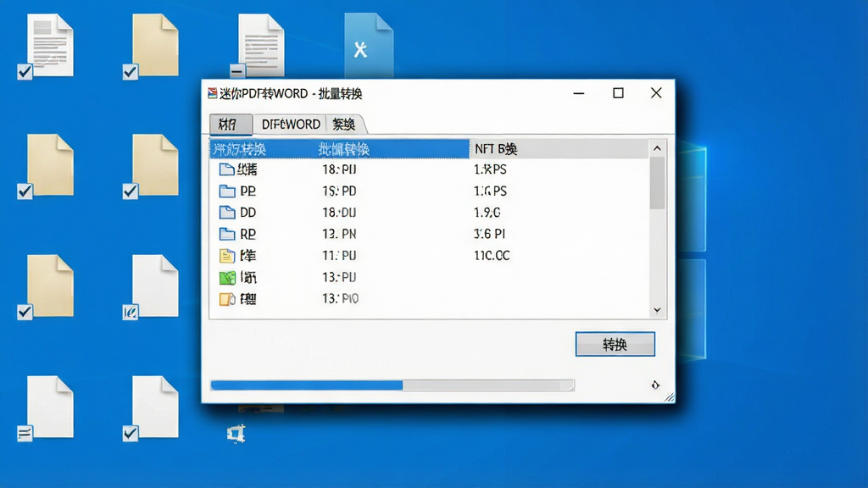868x488 pixels.
Task: Switch to the DIF6WORD tab
Action: tap(291, 124)
